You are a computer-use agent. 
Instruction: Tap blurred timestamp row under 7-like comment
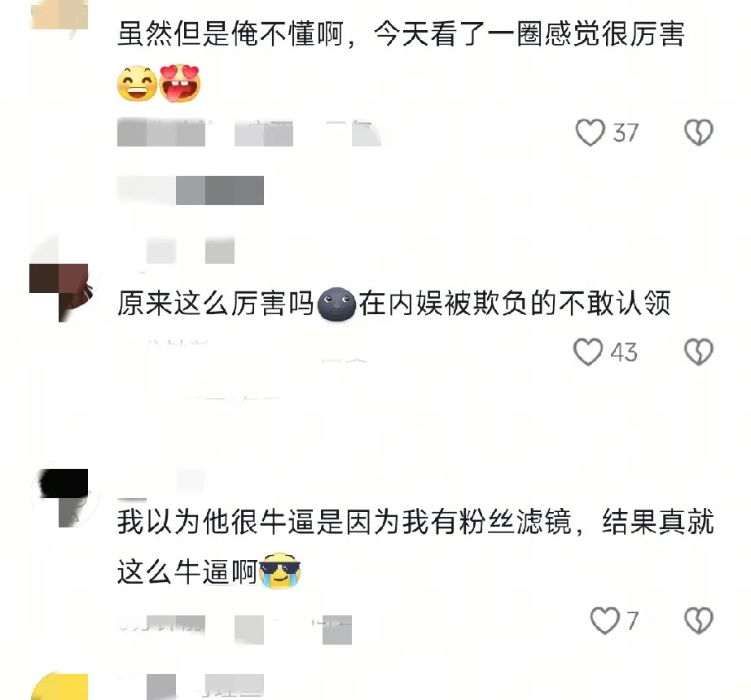pos(235,629)
